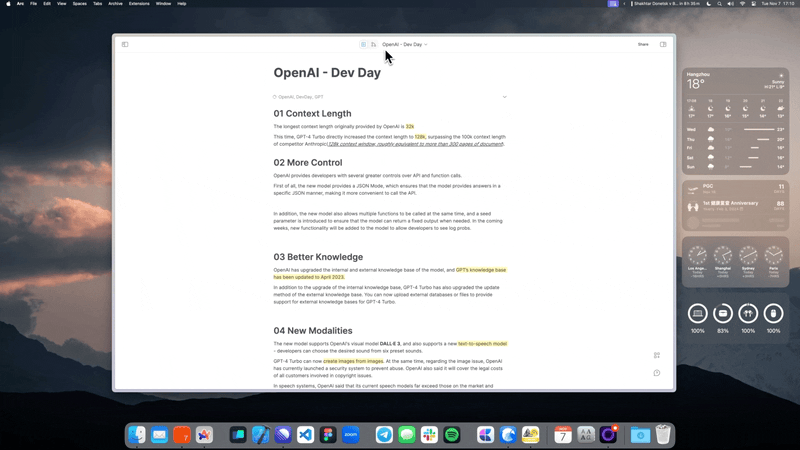Click the block insert icon above comments

point(657,355)
